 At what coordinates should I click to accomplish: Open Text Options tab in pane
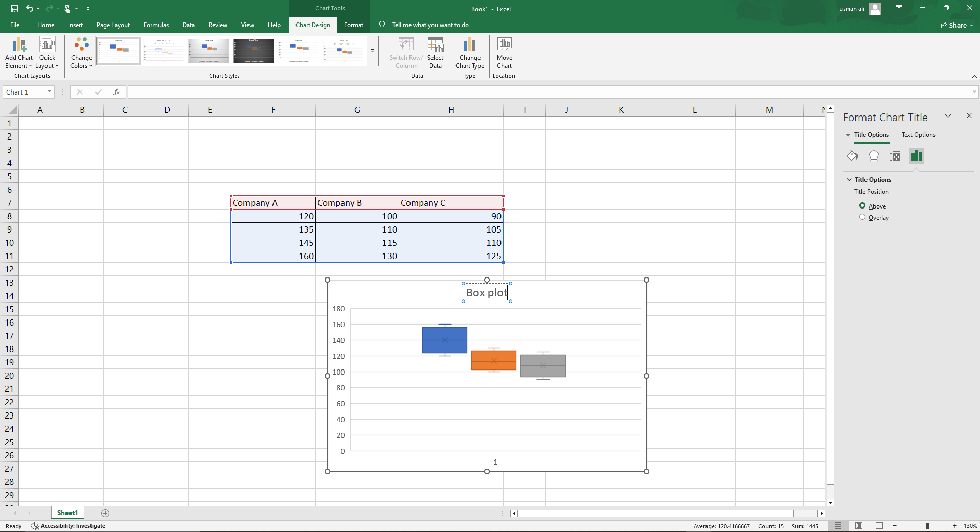pyautogui.click(x=918, y=135)
